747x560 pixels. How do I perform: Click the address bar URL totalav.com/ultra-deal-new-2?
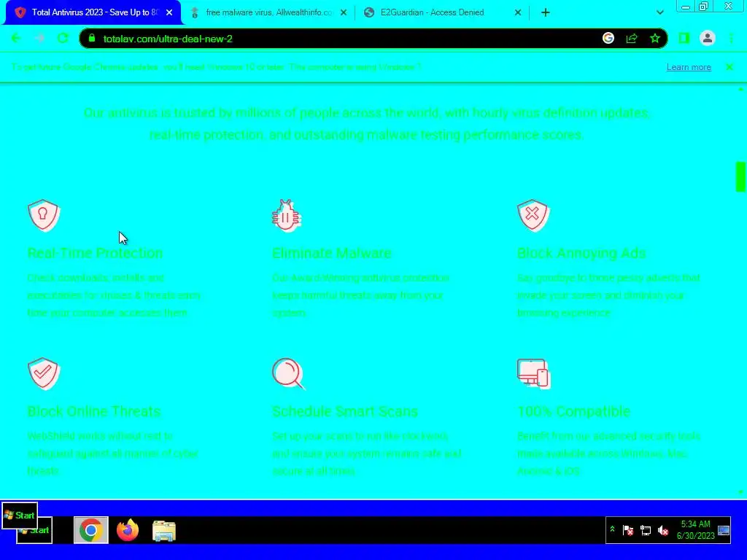(168, 39)
